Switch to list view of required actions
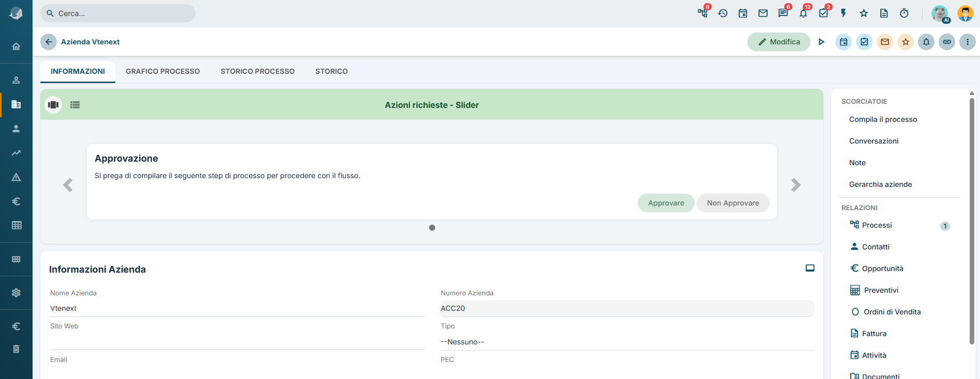Viewport: 980px width, 379px height. [75, 105]
